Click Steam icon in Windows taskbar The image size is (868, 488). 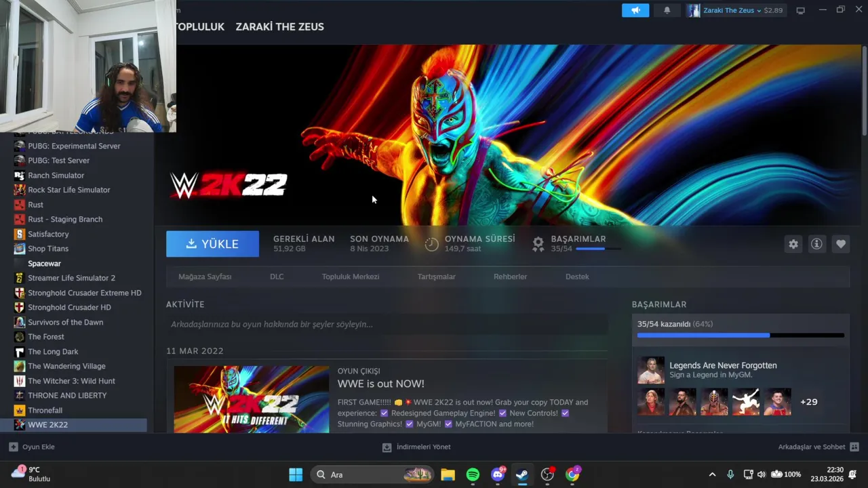pos(522,474)
